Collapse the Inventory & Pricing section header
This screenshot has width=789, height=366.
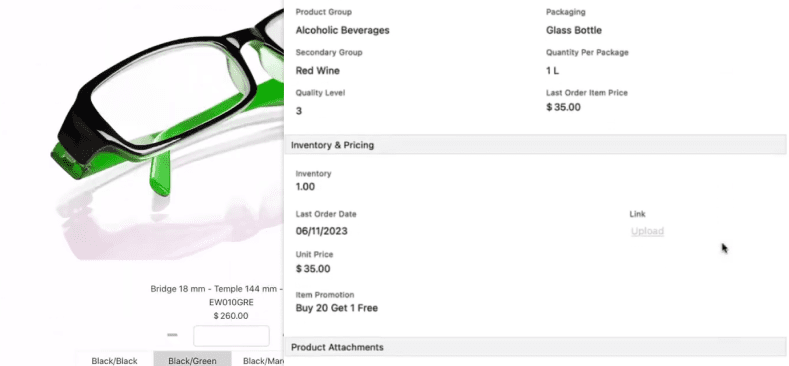[534, 145]
